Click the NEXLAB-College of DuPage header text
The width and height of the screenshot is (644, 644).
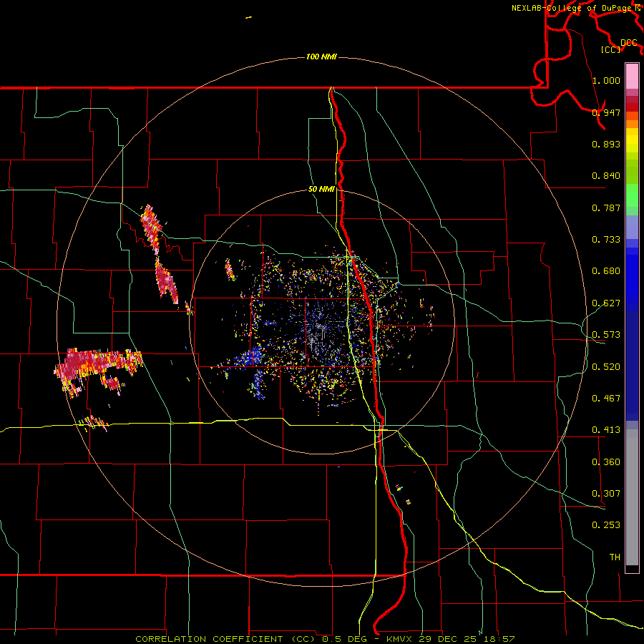point(573,8)
